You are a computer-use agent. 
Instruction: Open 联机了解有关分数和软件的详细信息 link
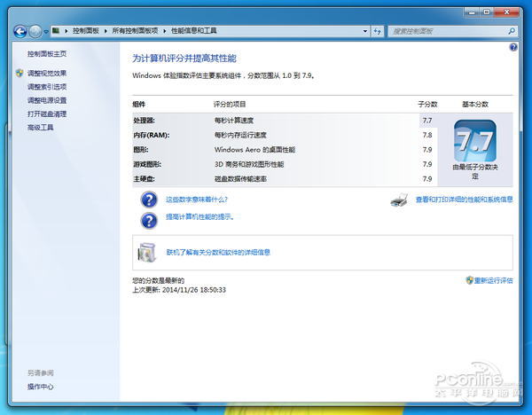[x=218, y=253]
